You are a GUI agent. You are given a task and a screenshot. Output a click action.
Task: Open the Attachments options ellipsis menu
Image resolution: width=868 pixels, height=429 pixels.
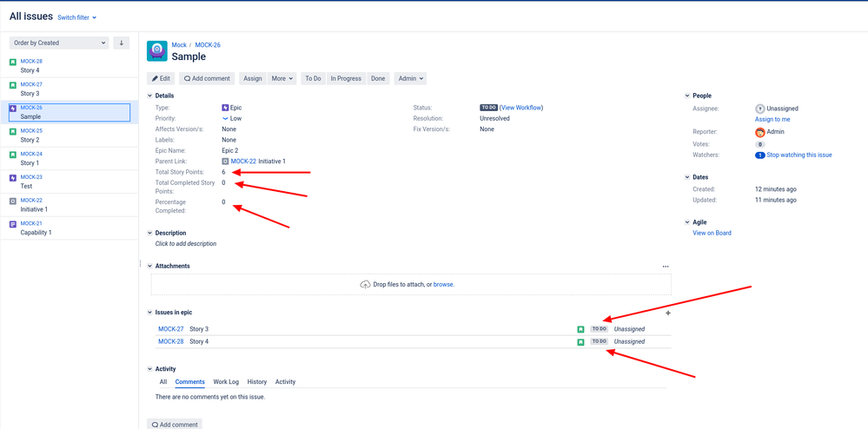[666, 267]
